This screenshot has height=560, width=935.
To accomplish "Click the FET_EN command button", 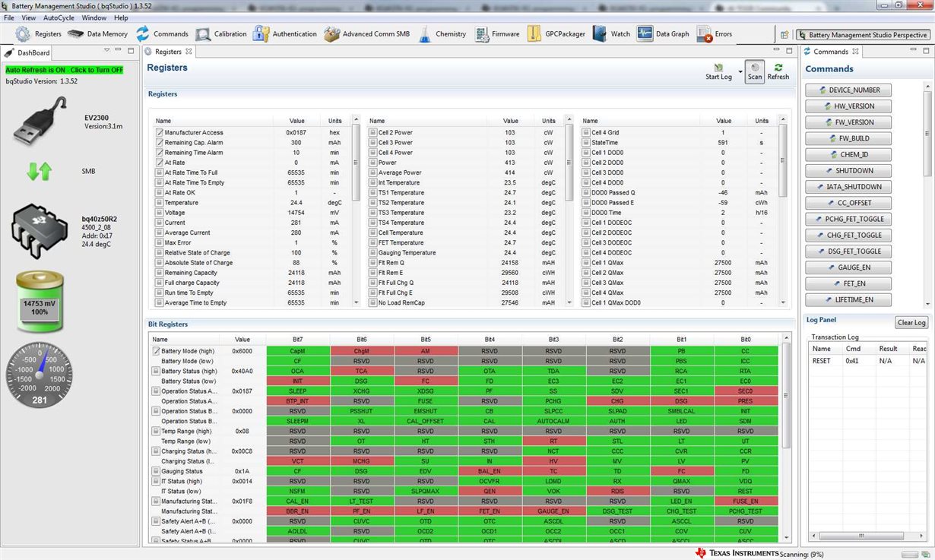I will [848, 283].
